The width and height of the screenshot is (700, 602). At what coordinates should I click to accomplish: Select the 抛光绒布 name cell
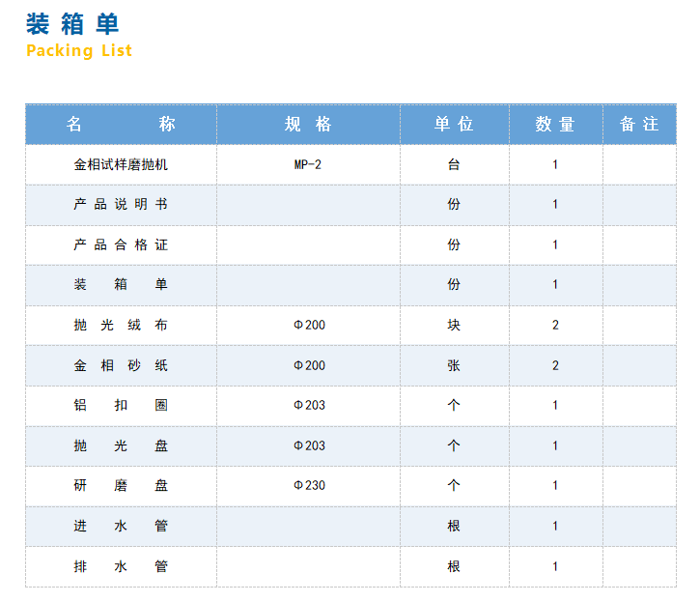point(121,325)
